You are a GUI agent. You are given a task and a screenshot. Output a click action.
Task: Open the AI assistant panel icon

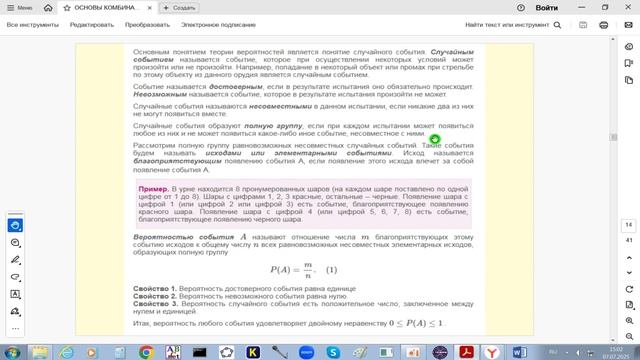coord(629,47)
